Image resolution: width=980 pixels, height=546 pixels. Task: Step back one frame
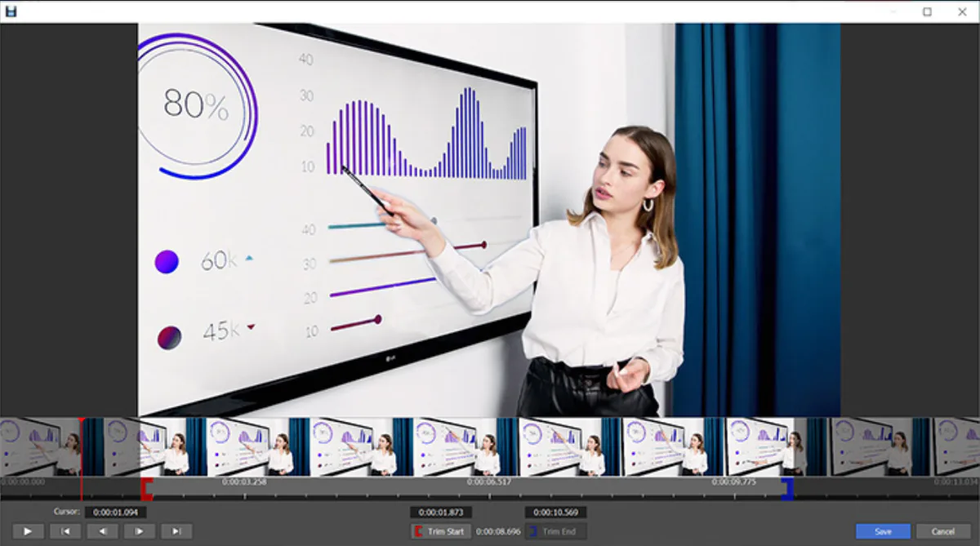click(x=103, y=531)
